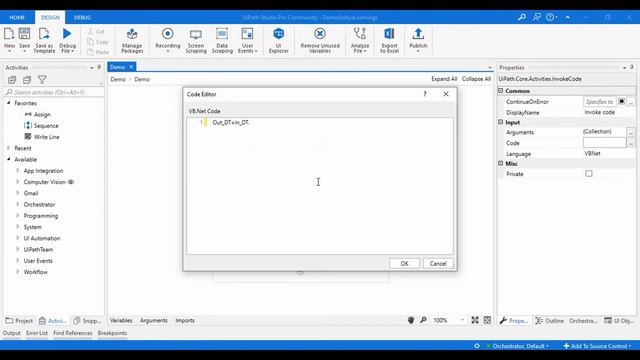Click Collapse All link
Viewport: 640px width, 360px height.
point(476,79)
